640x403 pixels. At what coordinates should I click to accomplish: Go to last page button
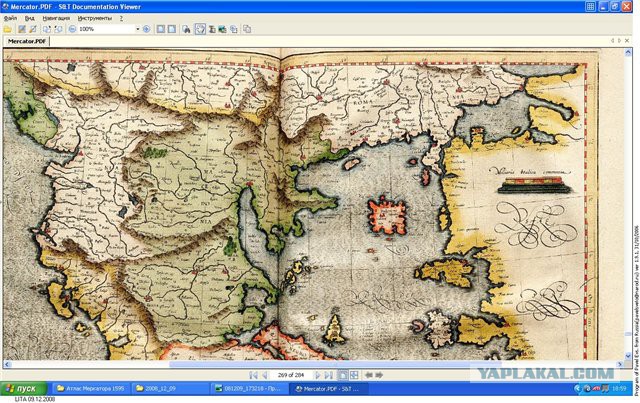pos(328,375)
